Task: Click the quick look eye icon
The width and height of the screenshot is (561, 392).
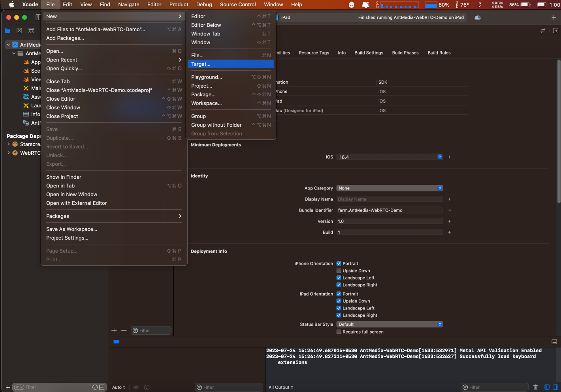Action: [x=136, y=387]
